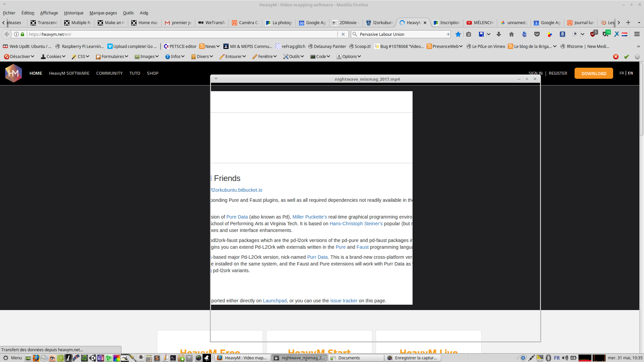Click the orange DOWNLOAD button
Viewport: 644px width, 362px height.
pyautogui.click(x=594, y=73)
